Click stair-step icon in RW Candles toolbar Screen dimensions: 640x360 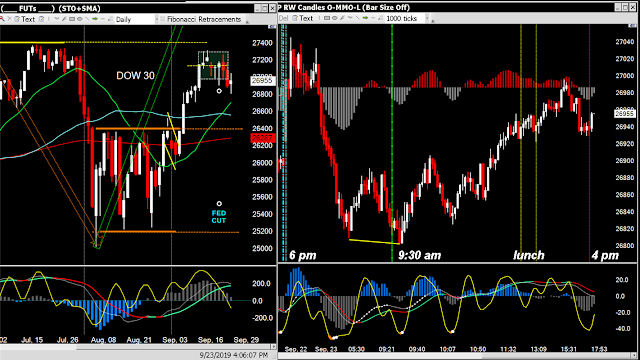click(x=380, y=18)
